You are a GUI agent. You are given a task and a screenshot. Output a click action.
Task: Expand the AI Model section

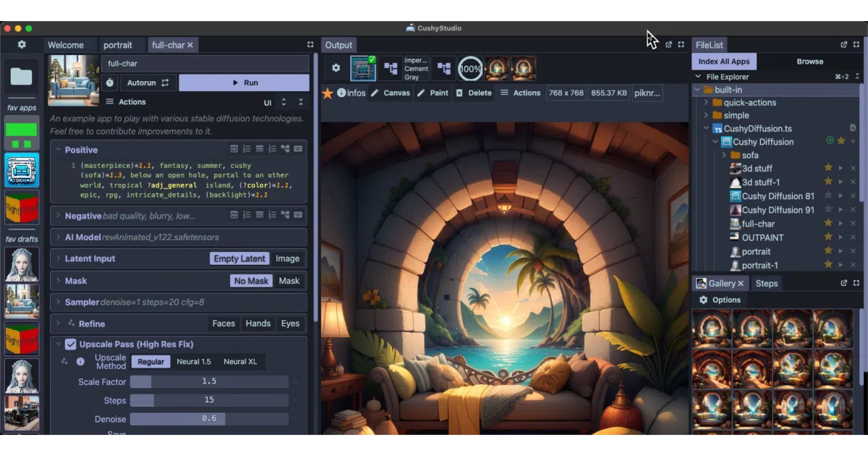(58, 237)
